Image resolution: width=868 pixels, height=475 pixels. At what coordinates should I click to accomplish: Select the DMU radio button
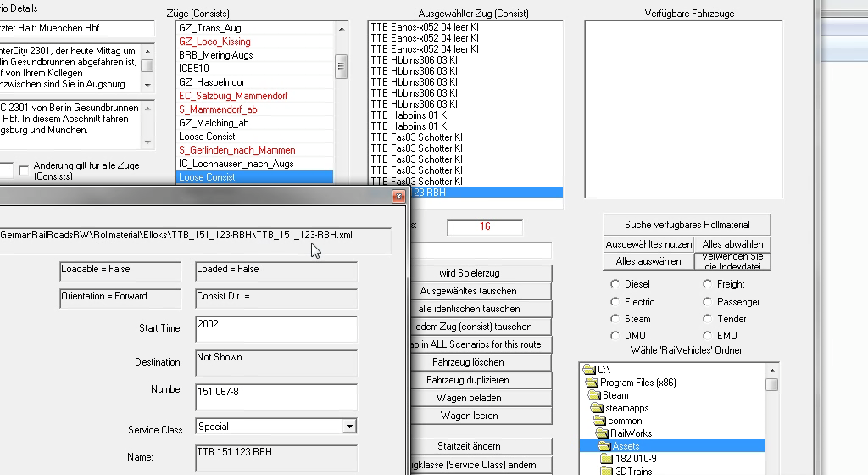tap(615, 336)
